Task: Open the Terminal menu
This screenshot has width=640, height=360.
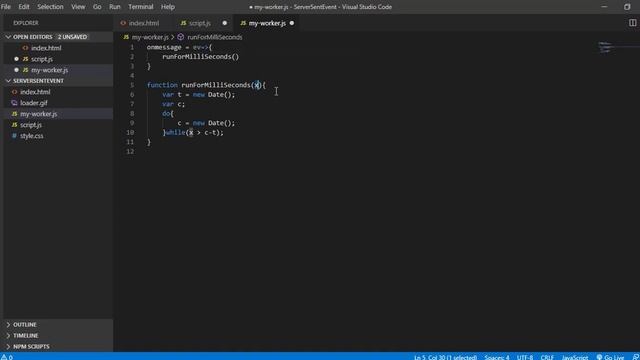Action: click(x=141, y=7)
